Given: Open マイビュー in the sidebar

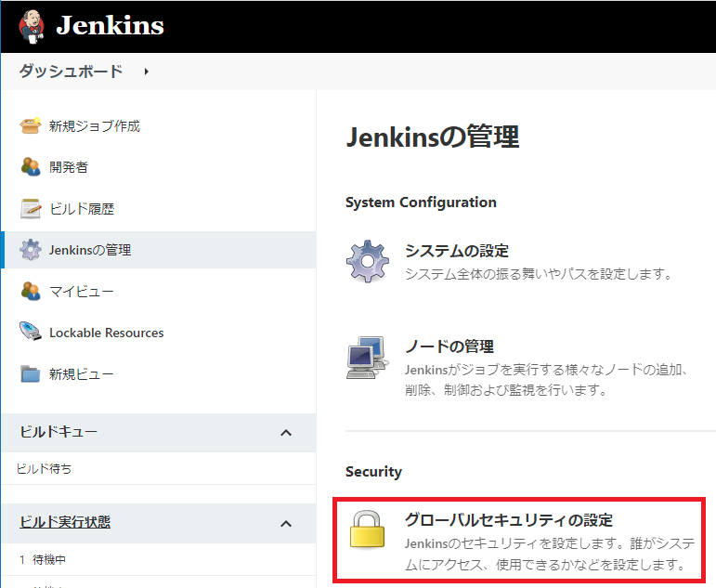Looking at the screenshot, I should pos(82,292).
